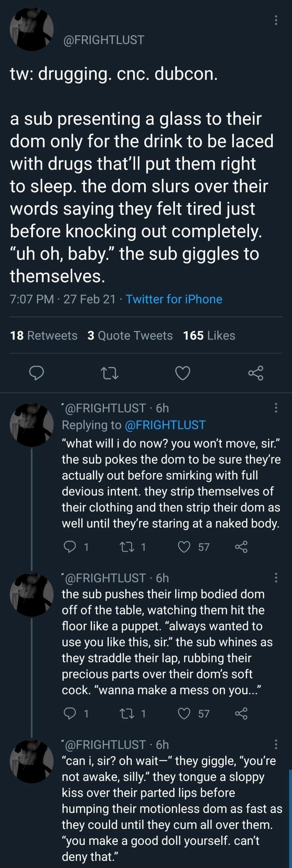Like the first thread reply
This screenshot has width=292, height=868.
tap(186, 547)
